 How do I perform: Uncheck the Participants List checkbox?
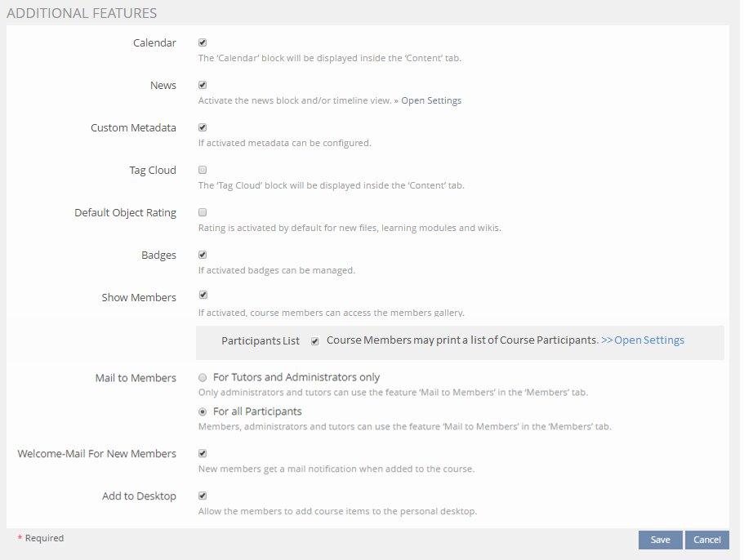click(314, 341)
